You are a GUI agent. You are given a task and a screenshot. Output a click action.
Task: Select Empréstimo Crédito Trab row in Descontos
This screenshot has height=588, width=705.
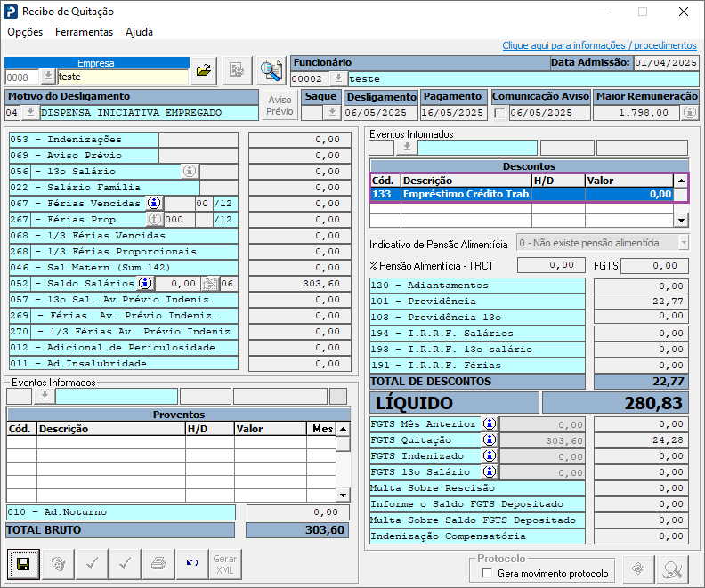click(x=522, y=194)
